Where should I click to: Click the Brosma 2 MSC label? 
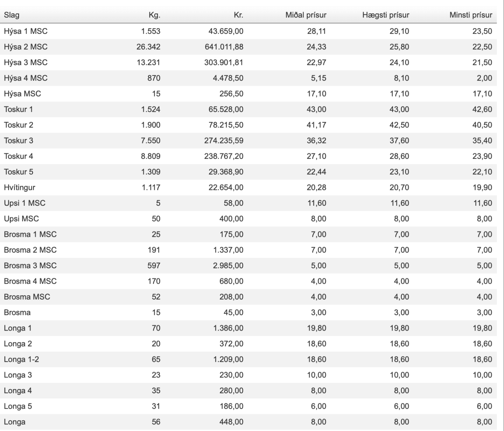click(x=30, y=250)
